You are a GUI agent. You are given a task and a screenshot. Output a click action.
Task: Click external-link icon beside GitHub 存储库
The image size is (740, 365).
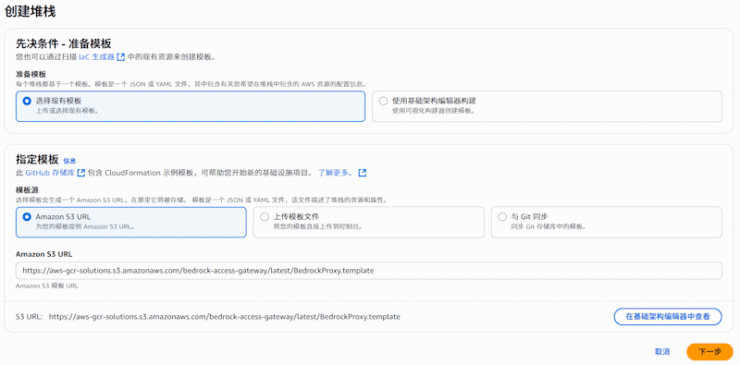81,173
